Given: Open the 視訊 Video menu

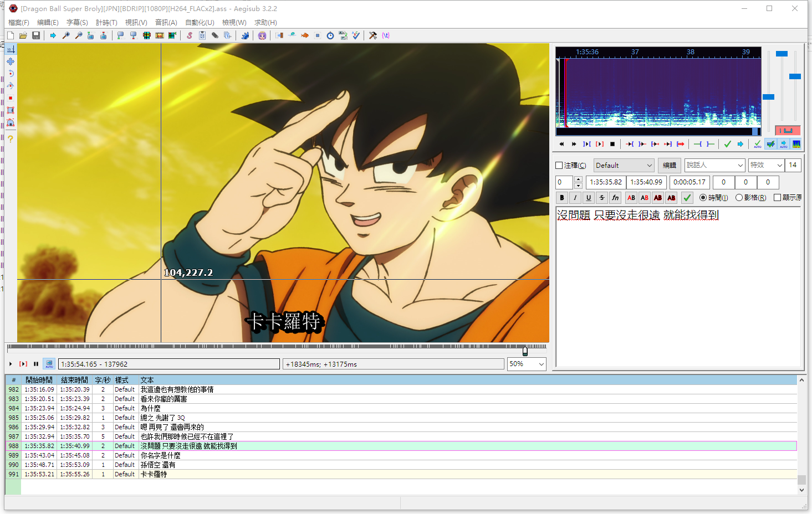Looking at the screenshot, I should pos(136,23).
